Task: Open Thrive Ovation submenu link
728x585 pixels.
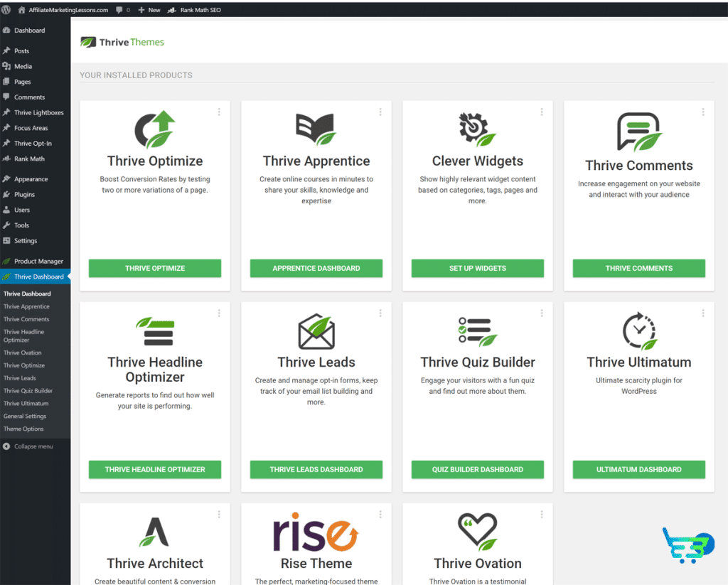Action: [23, 353]
